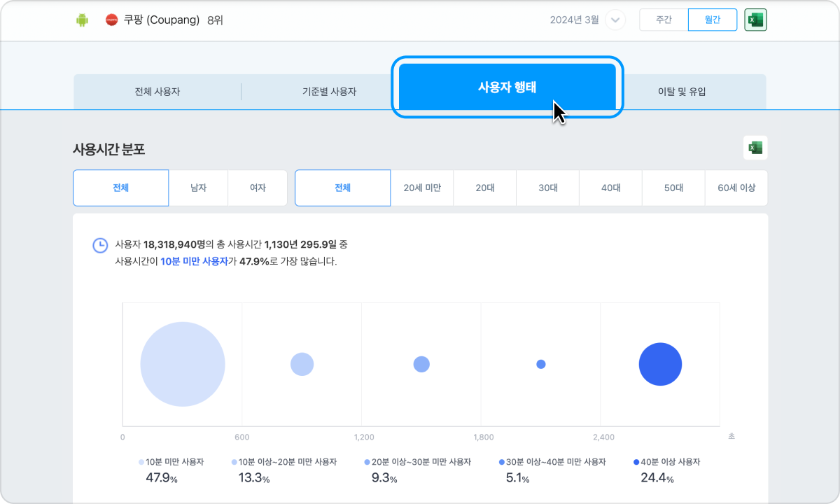Open the 2024년 3월 date dropdown
The image size is (840, 504).
tap(615, 20)
